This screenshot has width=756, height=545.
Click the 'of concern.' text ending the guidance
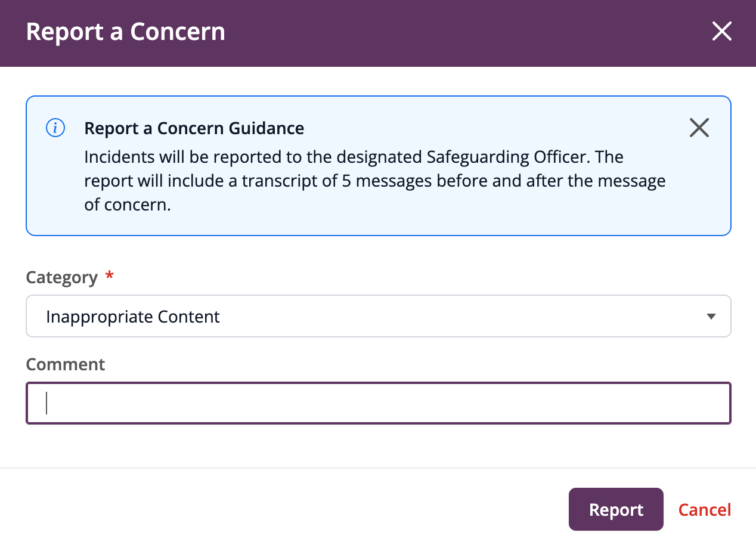coord(128,205)
